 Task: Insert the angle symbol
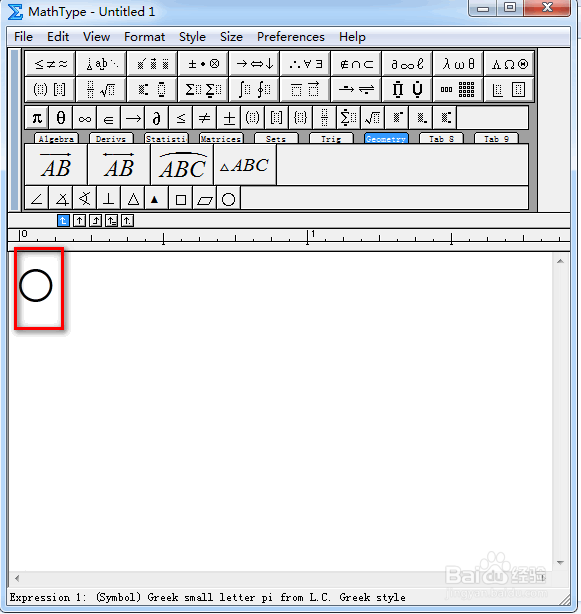click(x=37, y=199)
